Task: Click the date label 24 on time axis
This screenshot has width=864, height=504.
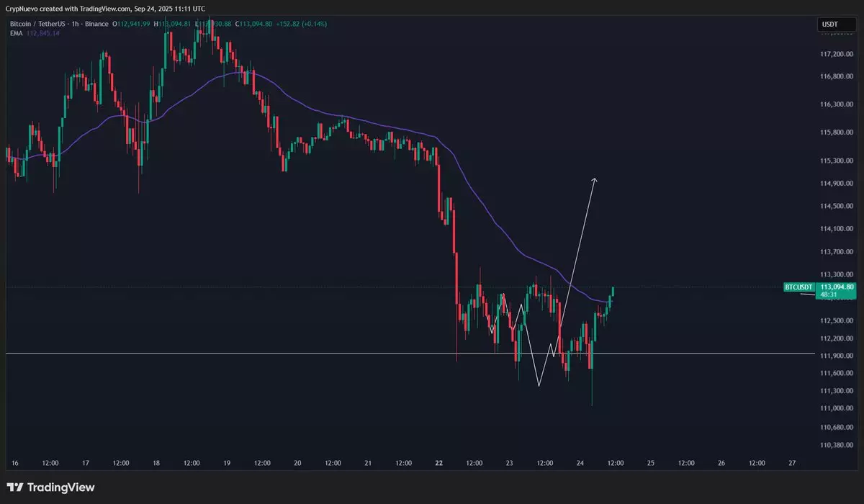Action: coord(579,463)
